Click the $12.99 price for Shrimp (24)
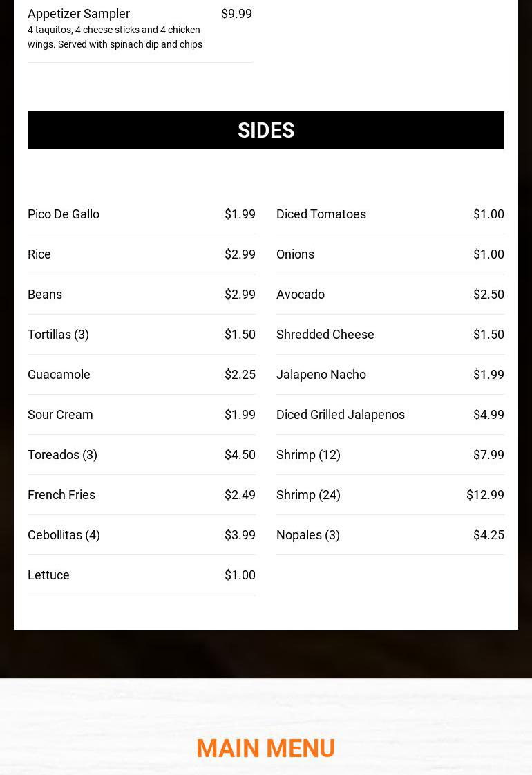The height and width of the screenshot is (775, 532). 485,495
